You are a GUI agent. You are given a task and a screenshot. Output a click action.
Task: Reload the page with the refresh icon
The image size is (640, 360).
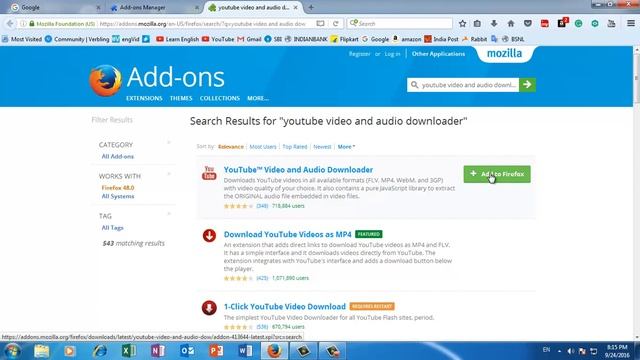point(336,24)
